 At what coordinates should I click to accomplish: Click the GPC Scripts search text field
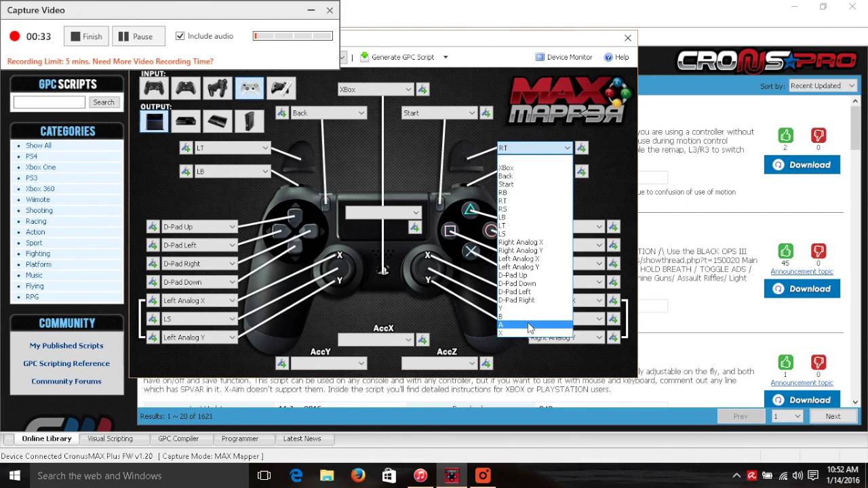click(49, 102)
